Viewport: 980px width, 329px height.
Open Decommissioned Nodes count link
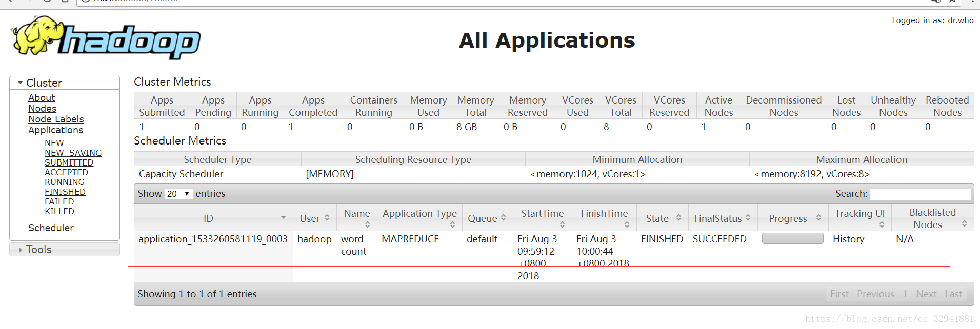pos(748,127)
